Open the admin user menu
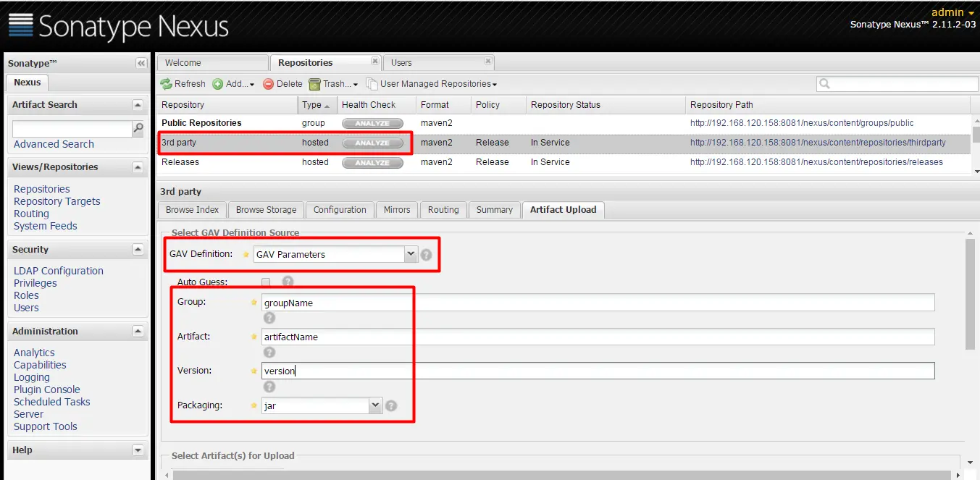980x480 pixels. click(952, 12)
